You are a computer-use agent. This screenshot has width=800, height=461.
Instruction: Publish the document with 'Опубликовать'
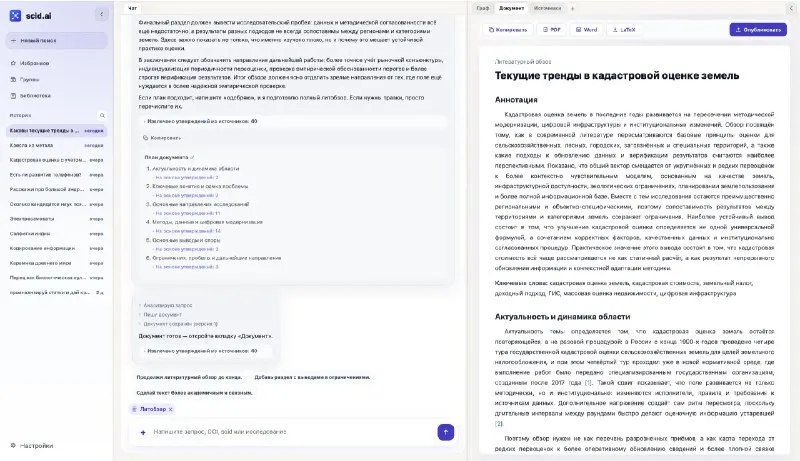click(758, 30)
